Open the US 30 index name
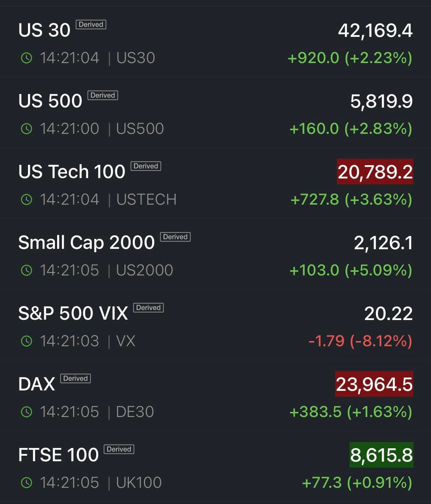The height and width of the screenshot is (504, 431). (x=44, y=30)
